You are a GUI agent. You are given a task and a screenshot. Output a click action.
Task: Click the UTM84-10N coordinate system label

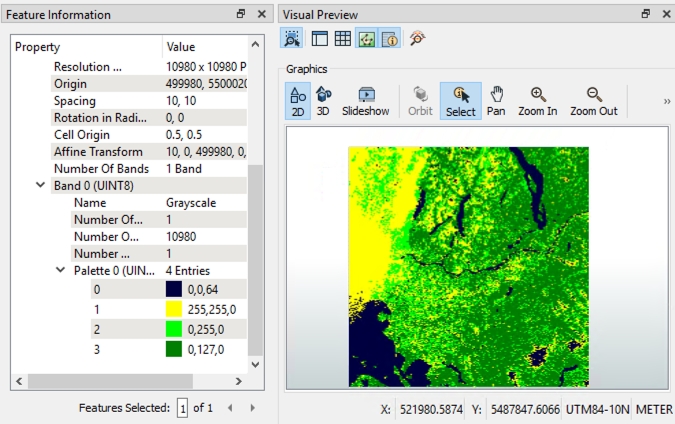pyautogui.click(x=598, y=409)
